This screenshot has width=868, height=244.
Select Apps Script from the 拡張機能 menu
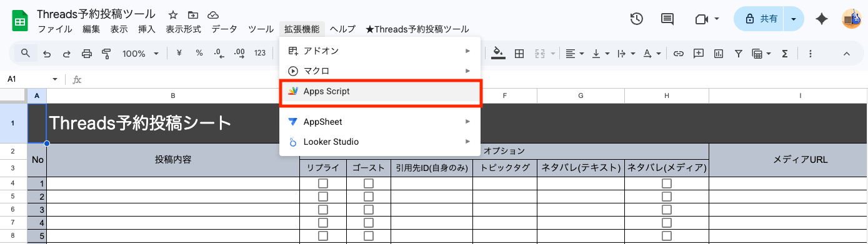(380, 91)
